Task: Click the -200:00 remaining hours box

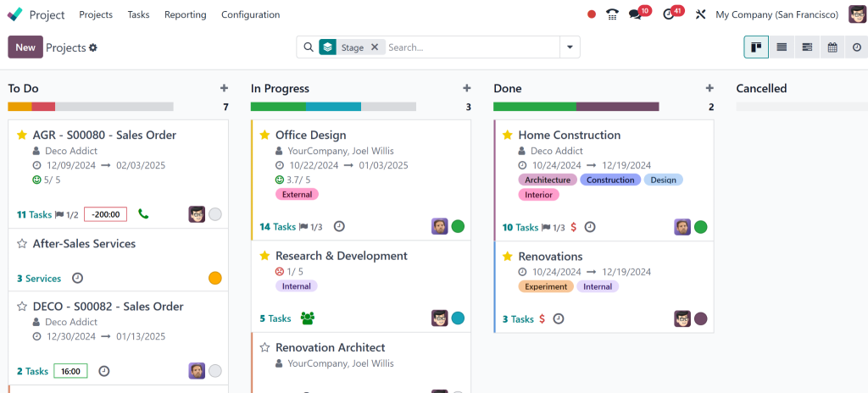Action: pos(106,214)
